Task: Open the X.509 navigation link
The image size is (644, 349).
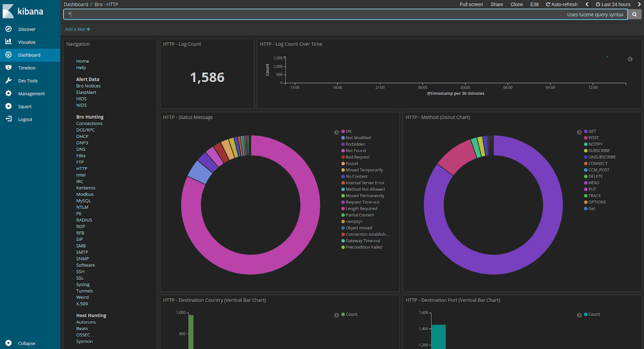Action: coord(82,304)
